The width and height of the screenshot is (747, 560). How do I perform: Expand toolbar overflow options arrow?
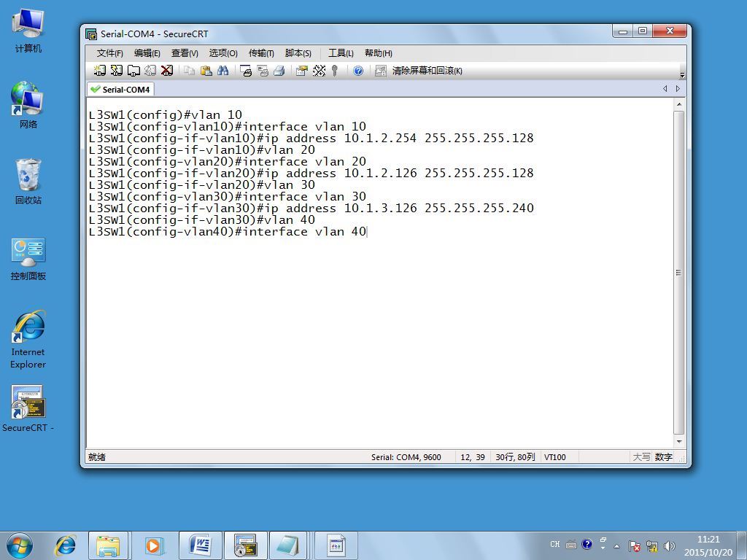click(x=682, y=75)
